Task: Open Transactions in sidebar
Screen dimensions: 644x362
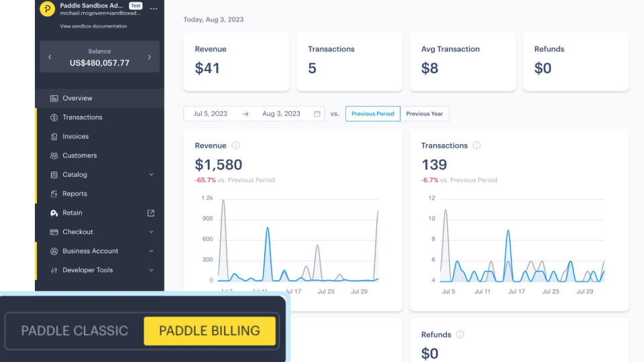Action: tap(100, 117)
